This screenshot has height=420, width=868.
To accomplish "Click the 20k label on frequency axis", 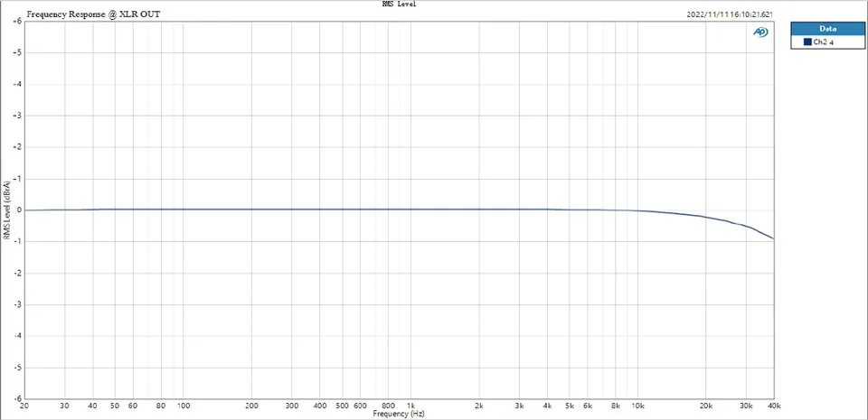I will (706, 406).
